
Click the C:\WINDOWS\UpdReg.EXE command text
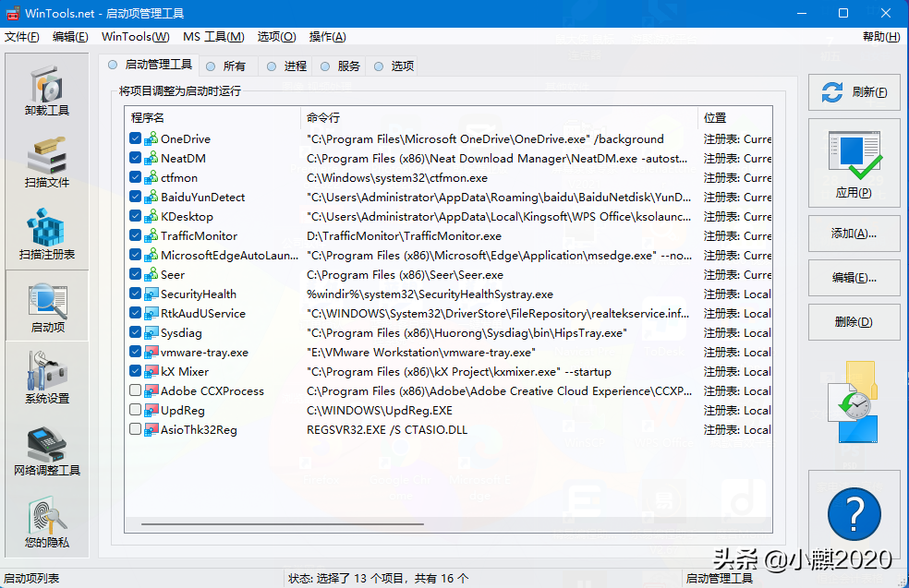click(x=379, y=410)
